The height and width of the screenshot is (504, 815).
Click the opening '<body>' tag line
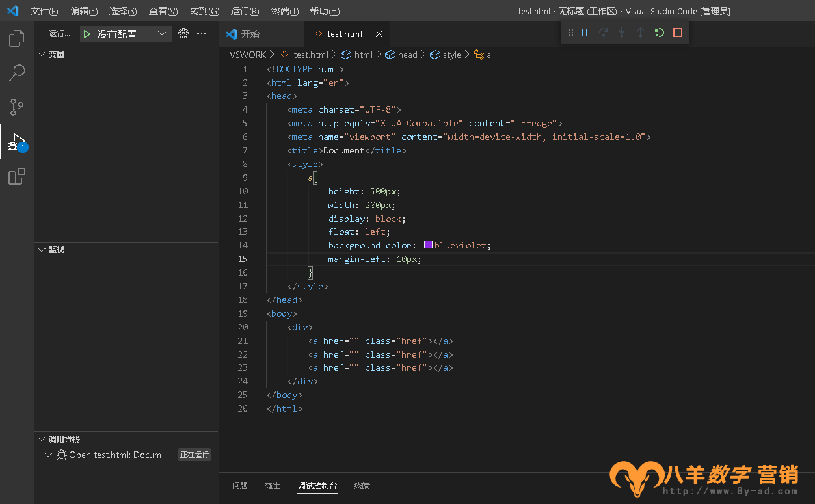tap(282, 313)
